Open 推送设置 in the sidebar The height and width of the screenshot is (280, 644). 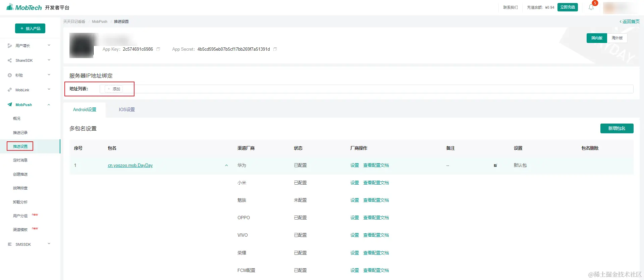[20, 146]
